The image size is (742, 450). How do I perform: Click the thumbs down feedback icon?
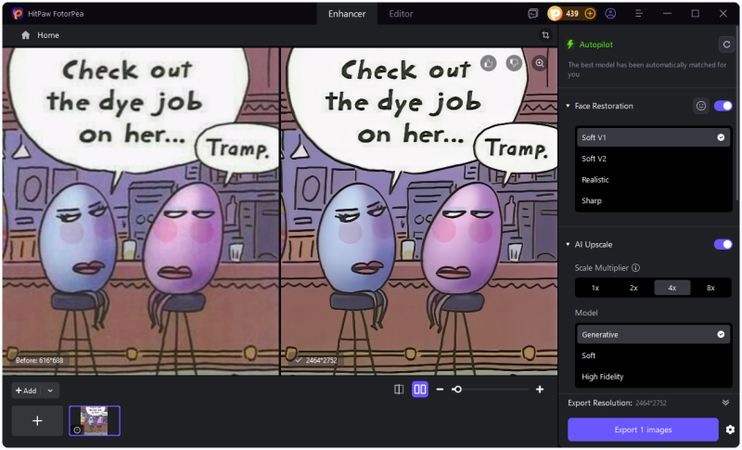tap(514, 63)
